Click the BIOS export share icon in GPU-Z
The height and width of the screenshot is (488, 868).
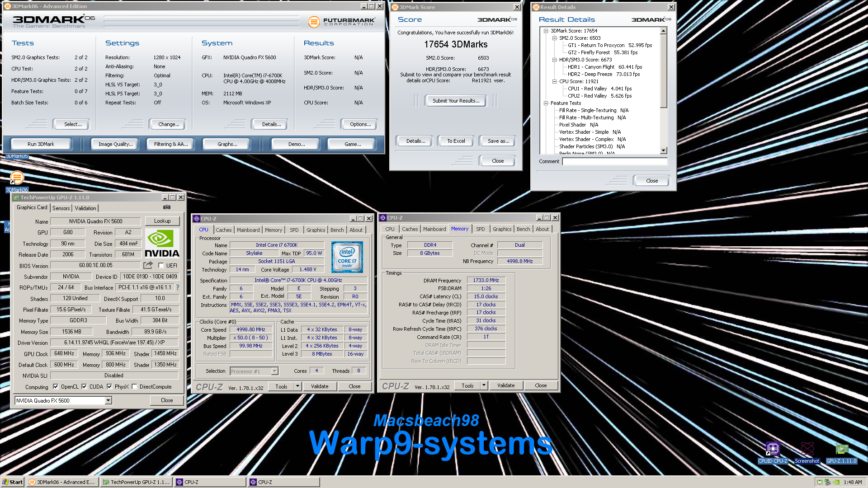click(x=148, y=265)
